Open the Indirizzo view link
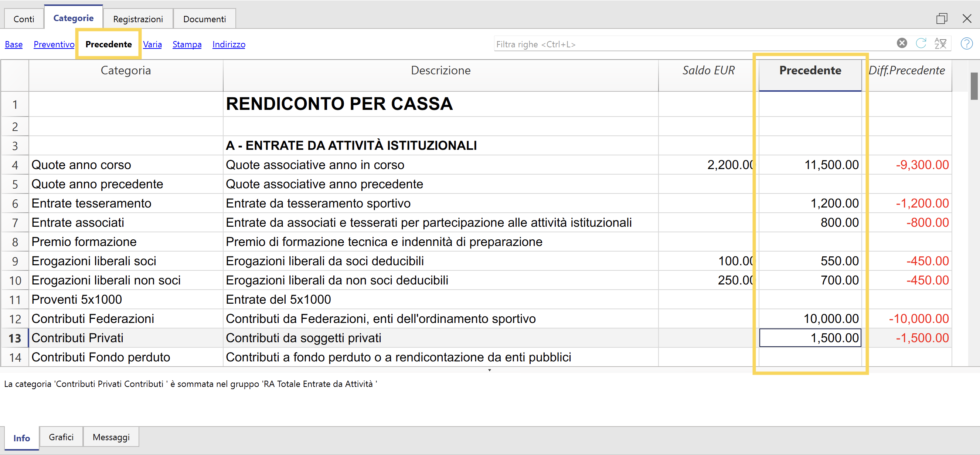 pos(229,44)
